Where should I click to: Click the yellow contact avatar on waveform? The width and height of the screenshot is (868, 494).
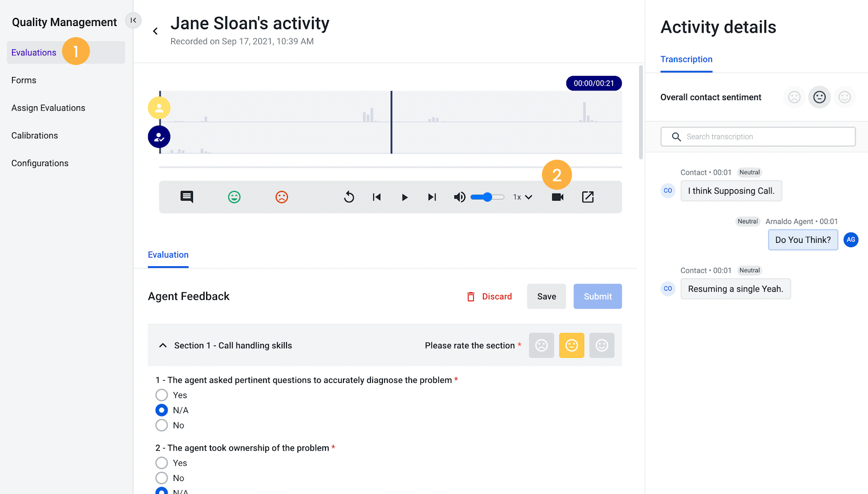(159, 108)
